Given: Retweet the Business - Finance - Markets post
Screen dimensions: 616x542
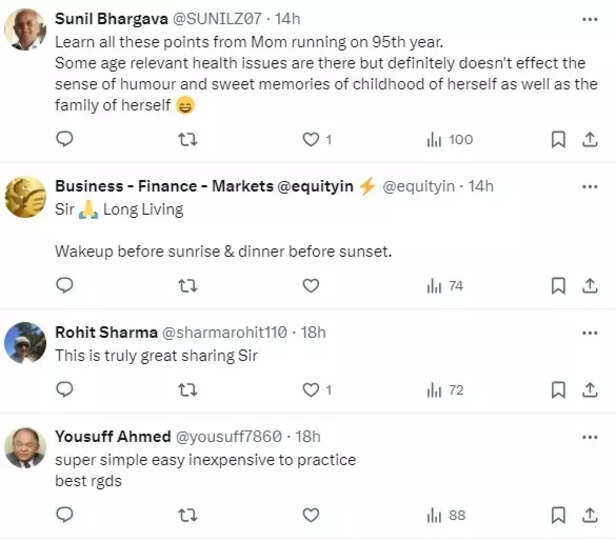Looking at the screenshot, I should tap(187, 286).
